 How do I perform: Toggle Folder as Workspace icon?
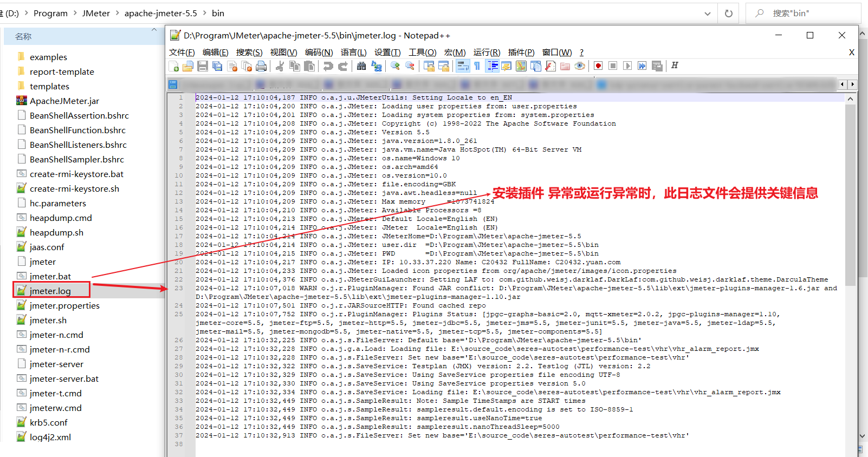tap(565, 66)
